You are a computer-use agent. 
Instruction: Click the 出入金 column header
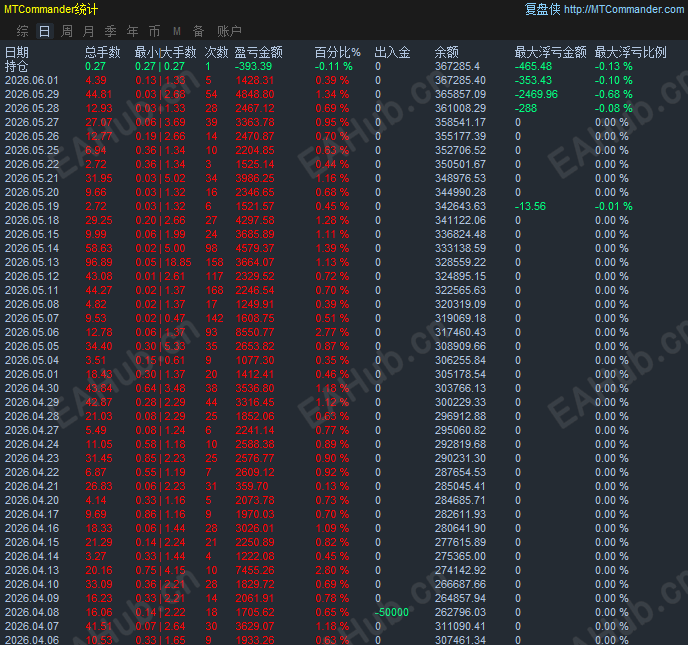coord(392,53)
